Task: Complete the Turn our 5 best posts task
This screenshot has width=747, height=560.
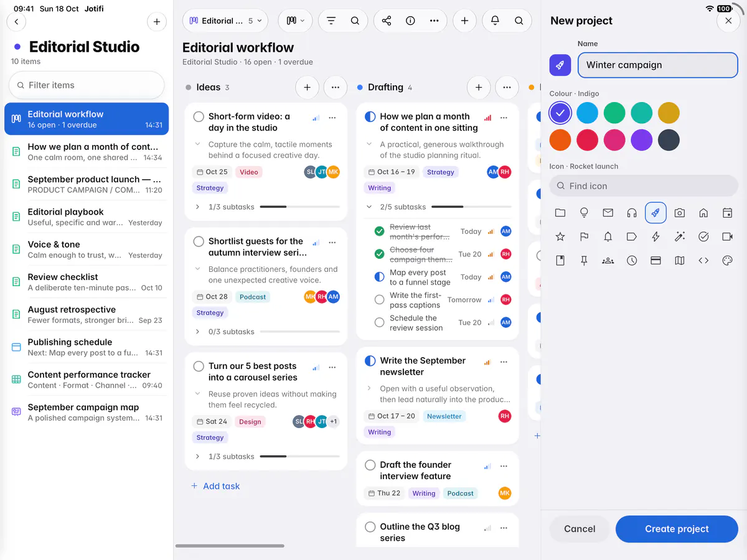Action: [199, 366]
